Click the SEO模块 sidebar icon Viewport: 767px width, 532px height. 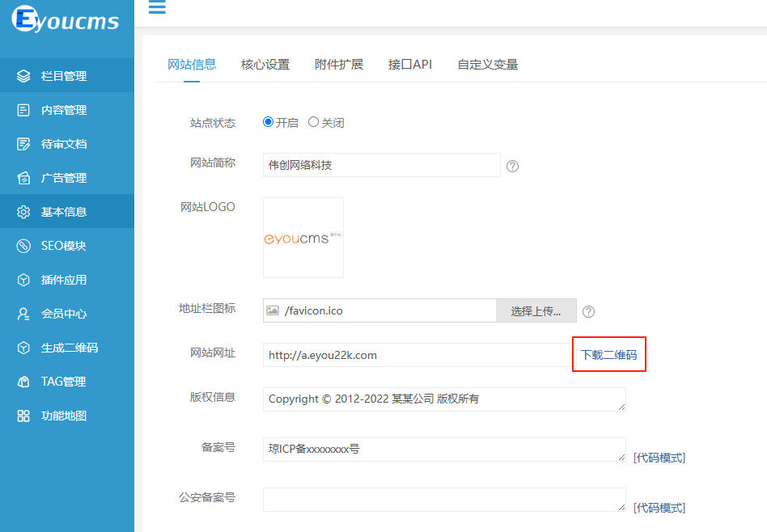pyautogui.click(x=23, y=246)
